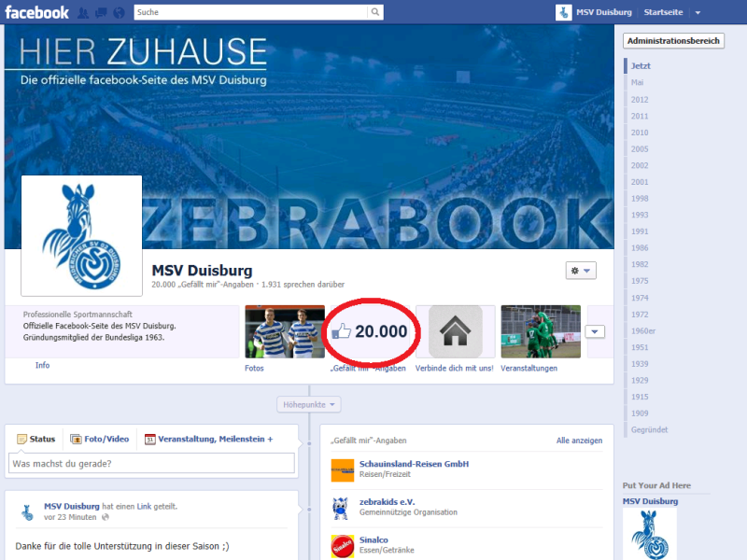Screen dimensions: 747x560
Task: Jump to Jetzt on timeline
Action: [641, 66]
